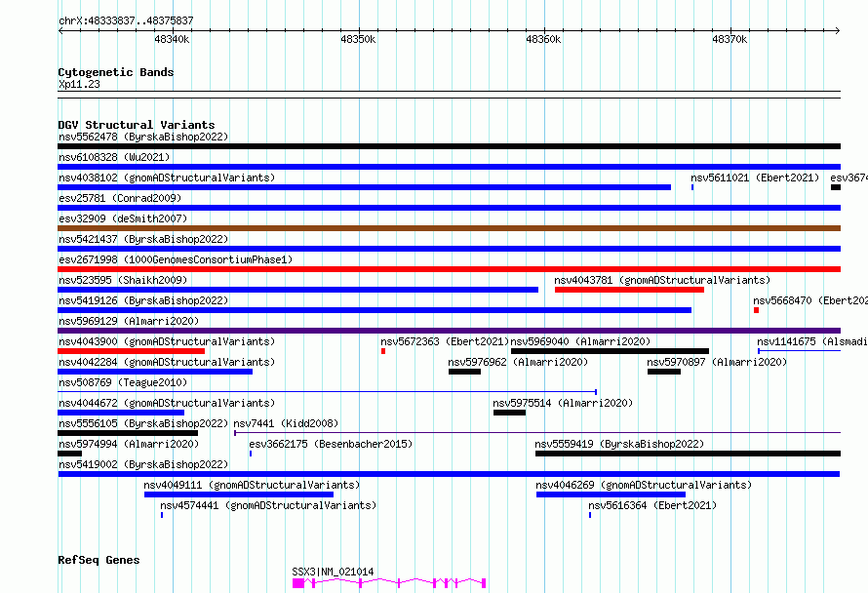Click the red bar under nsv4043900
The width and height of the screenshot is (868, 593).
(132, 351)
